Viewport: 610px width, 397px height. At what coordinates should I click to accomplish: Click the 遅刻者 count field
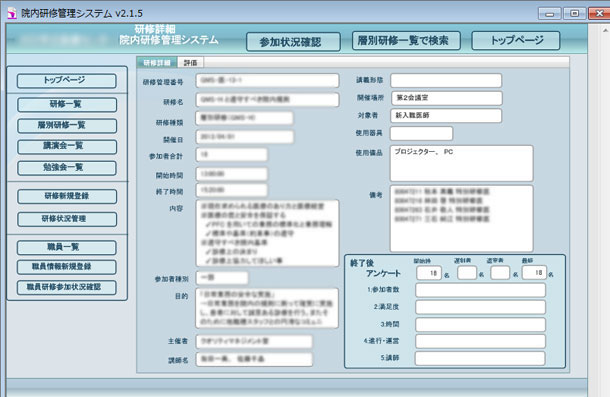(x=467, y=273)
